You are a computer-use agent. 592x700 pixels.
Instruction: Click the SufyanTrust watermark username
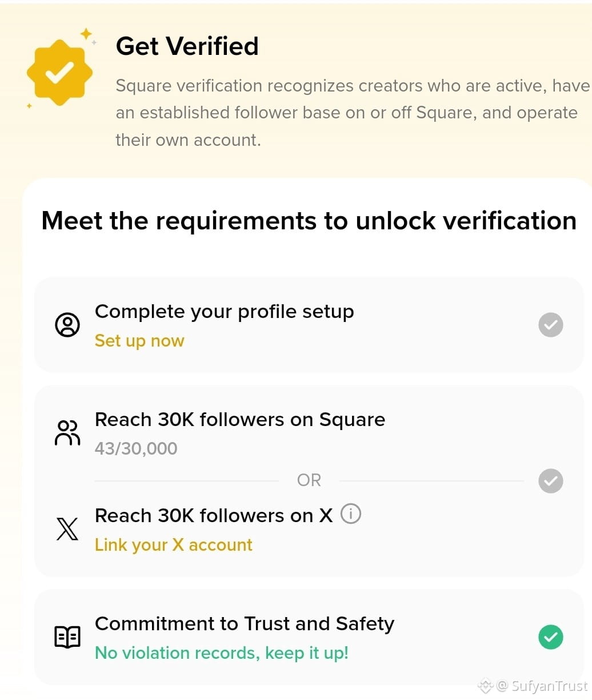click(x=549, y=686)
